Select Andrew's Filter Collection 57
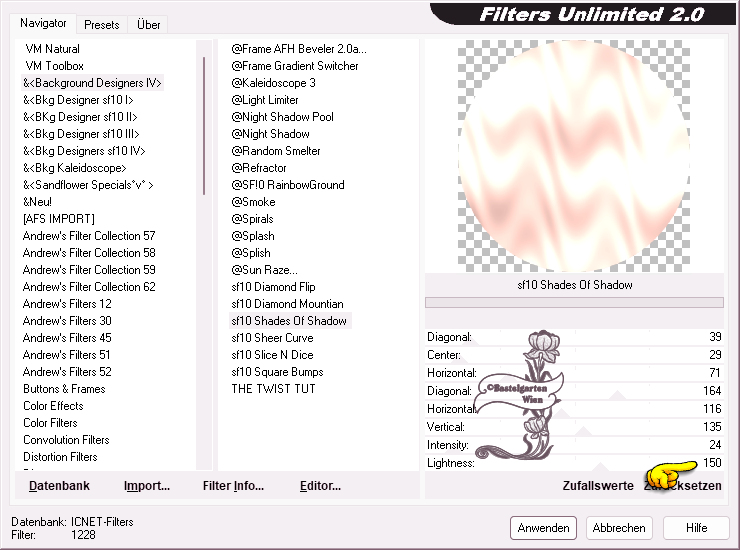This screenshot has width=740, height=550. [x=89, y=236]
